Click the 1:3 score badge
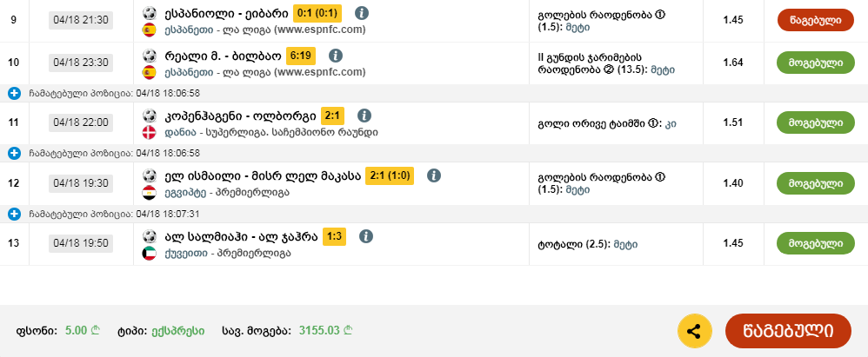Image resolution: width=868 pixels, height=357 pixels. (x=333, y=235)
